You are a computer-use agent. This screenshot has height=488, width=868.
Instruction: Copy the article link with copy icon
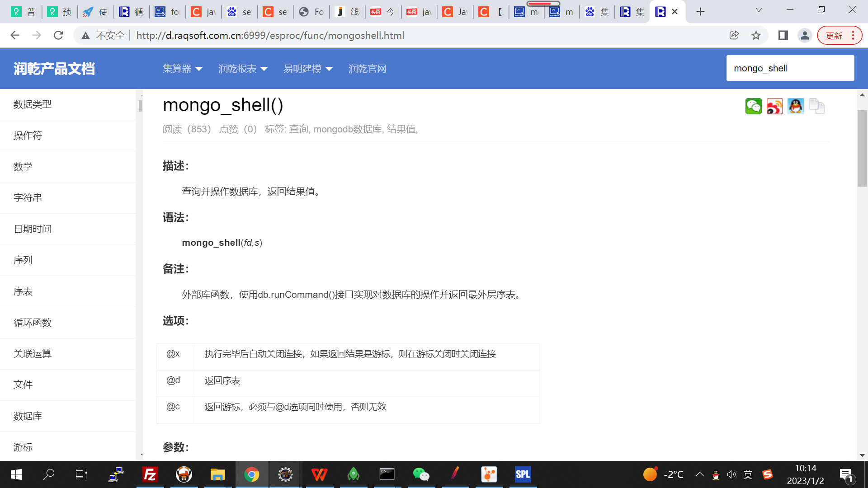click(816, 106)
